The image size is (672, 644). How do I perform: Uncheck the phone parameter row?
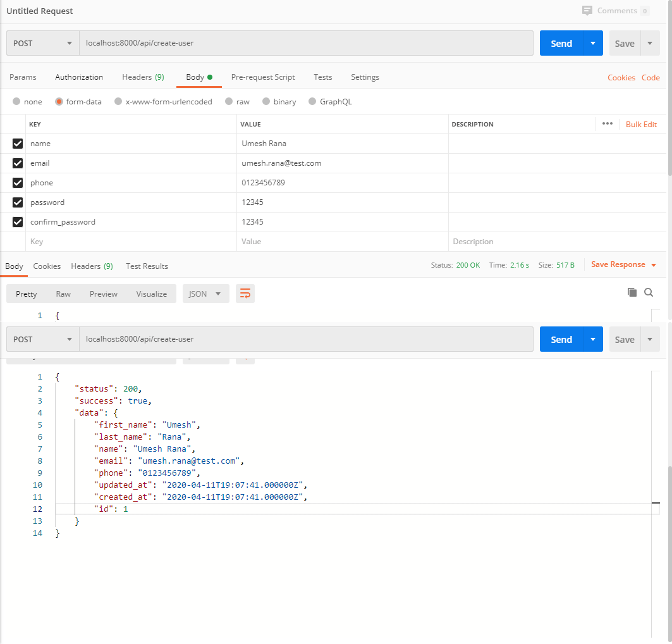click(18, 183)
